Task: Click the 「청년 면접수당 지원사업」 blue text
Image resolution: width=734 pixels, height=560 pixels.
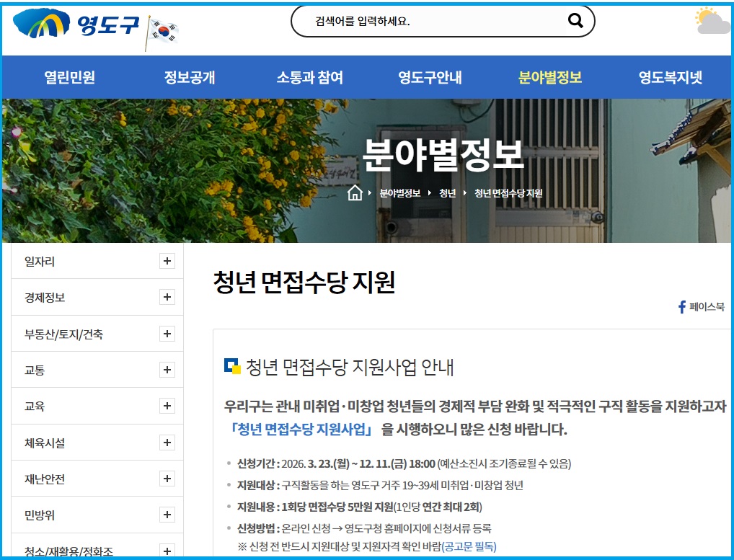Action: pos(301,430)
